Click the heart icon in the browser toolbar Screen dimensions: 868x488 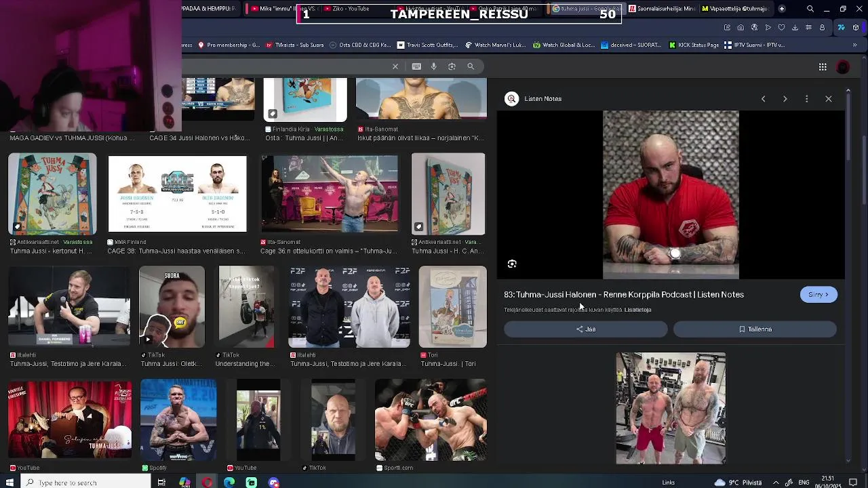coord(781,28)
